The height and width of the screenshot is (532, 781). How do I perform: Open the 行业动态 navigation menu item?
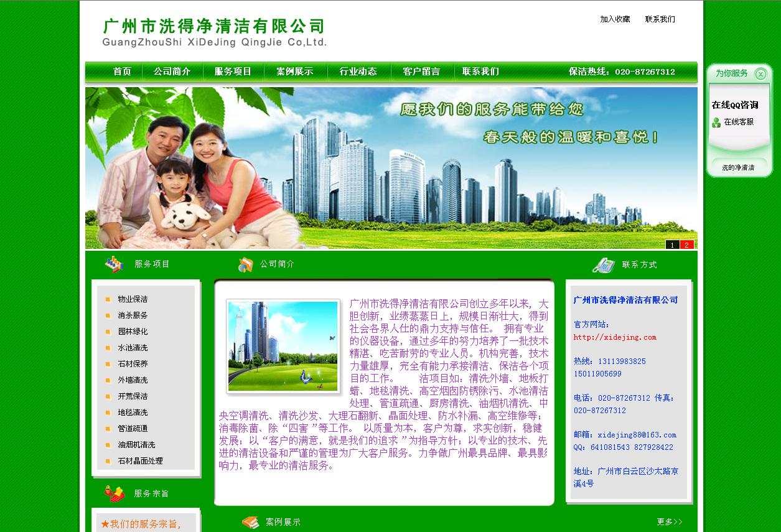[x=359, y=72]
